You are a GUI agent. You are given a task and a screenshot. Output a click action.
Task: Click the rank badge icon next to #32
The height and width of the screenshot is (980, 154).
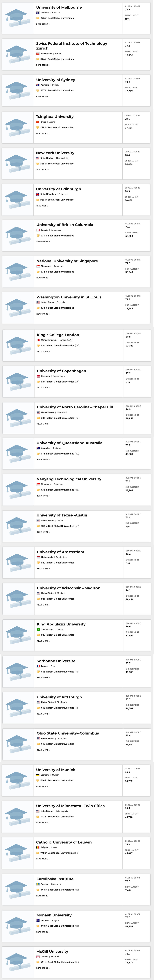38,272
